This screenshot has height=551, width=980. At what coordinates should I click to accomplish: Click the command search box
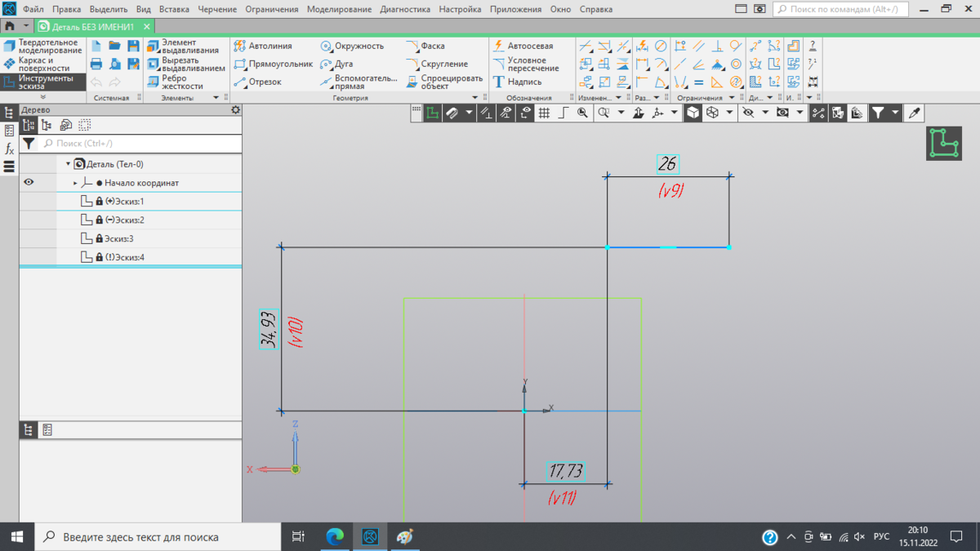840,9
